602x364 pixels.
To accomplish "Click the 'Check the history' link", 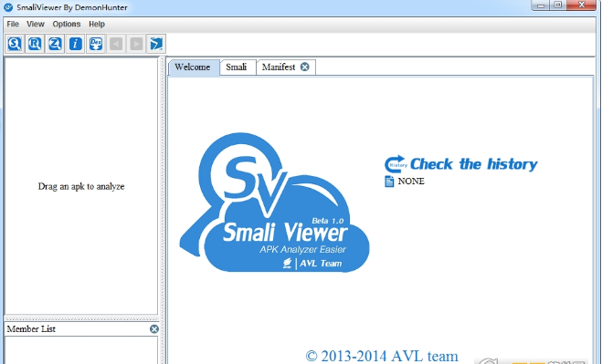I will (x=474, y=164).
